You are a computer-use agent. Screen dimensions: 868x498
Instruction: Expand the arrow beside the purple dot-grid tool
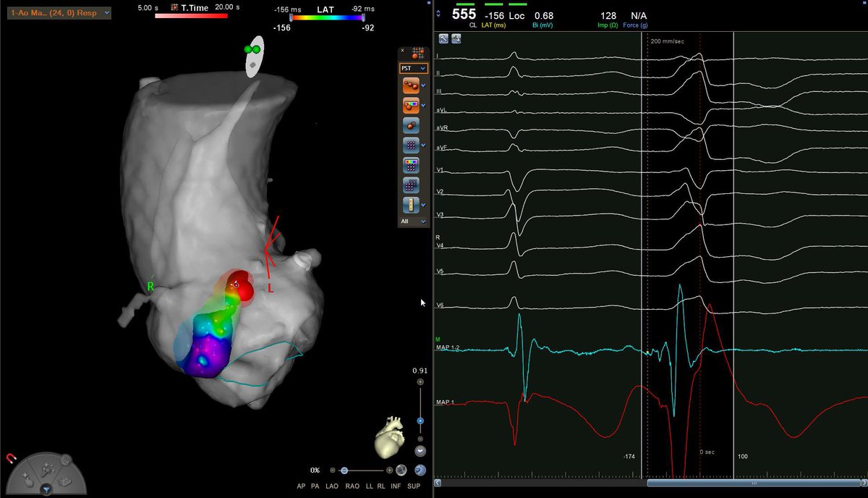coord(423,145)
